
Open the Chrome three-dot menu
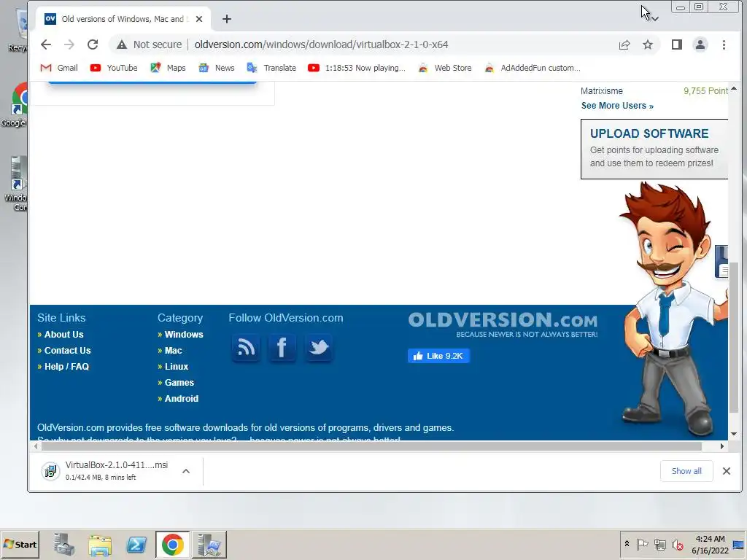pyautogui.click(x=724, y=44)
